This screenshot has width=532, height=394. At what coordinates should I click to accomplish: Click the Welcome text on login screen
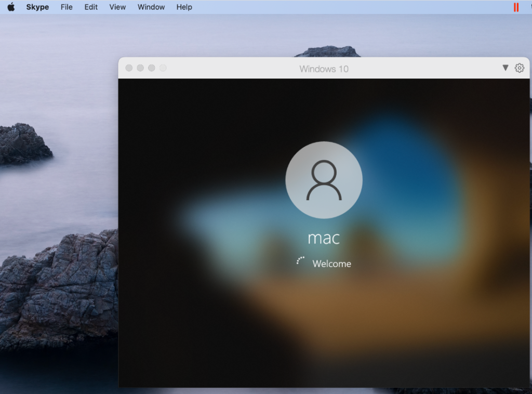(x=332, y=264)
